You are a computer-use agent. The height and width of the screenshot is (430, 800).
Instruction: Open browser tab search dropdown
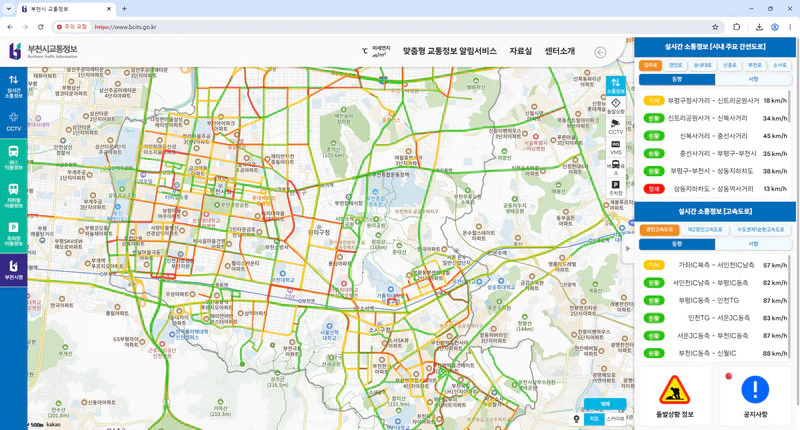(8, 9)
